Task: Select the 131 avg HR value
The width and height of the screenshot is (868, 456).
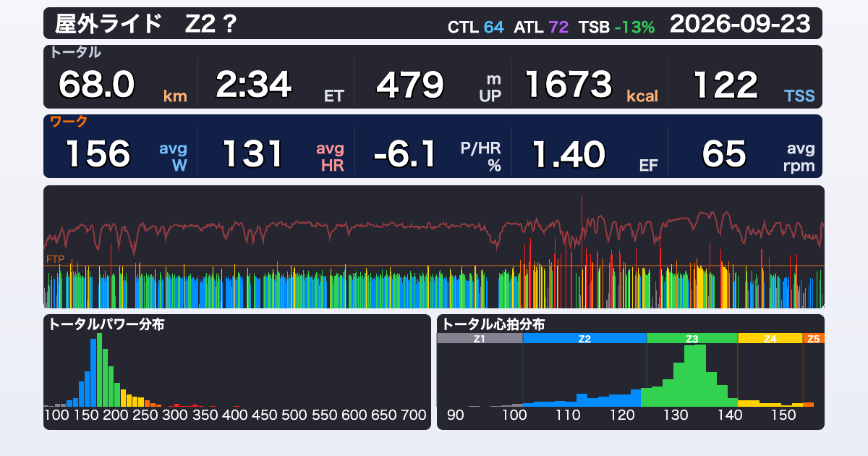Action: point(283,154)
